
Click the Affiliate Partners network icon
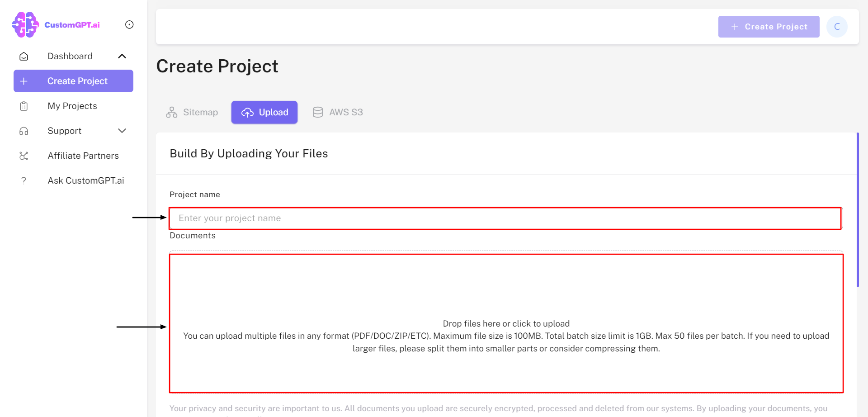tap(24, 156)
